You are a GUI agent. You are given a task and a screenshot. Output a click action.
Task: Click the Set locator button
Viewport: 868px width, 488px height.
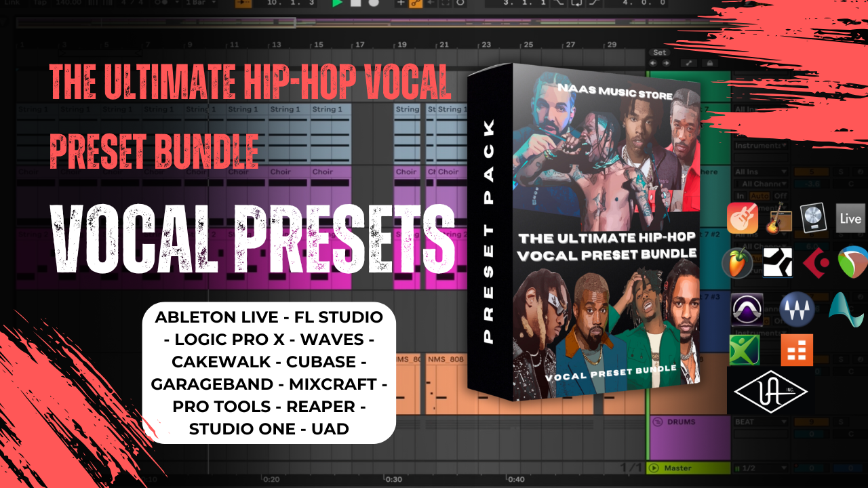[x=660, y=52]
